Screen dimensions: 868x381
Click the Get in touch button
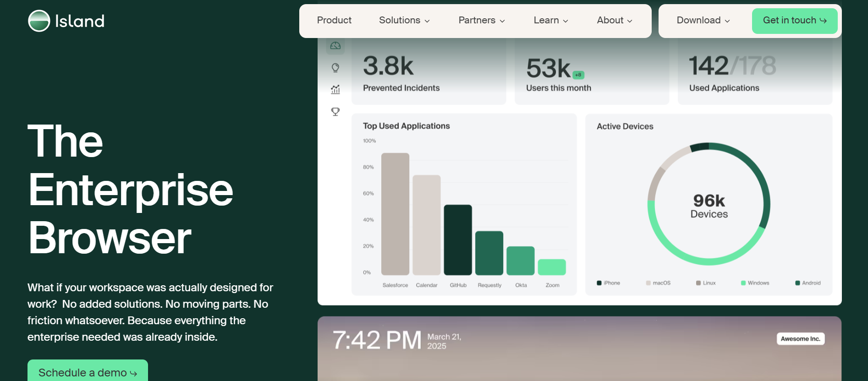coord(795,21)
